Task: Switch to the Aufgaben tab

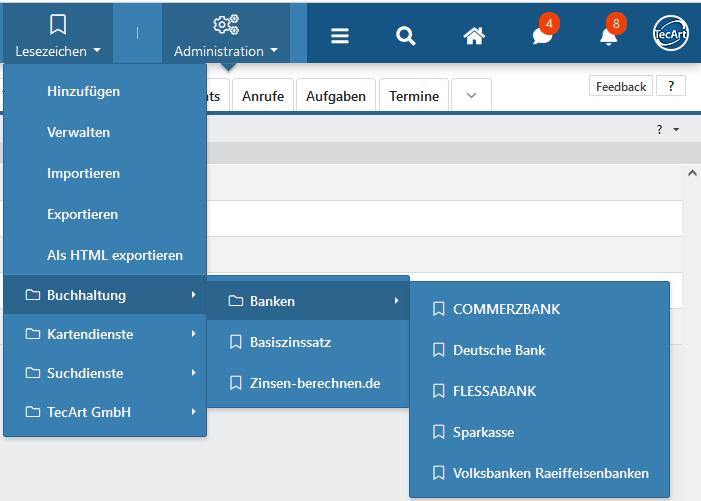Action: [x=335, y=96]
